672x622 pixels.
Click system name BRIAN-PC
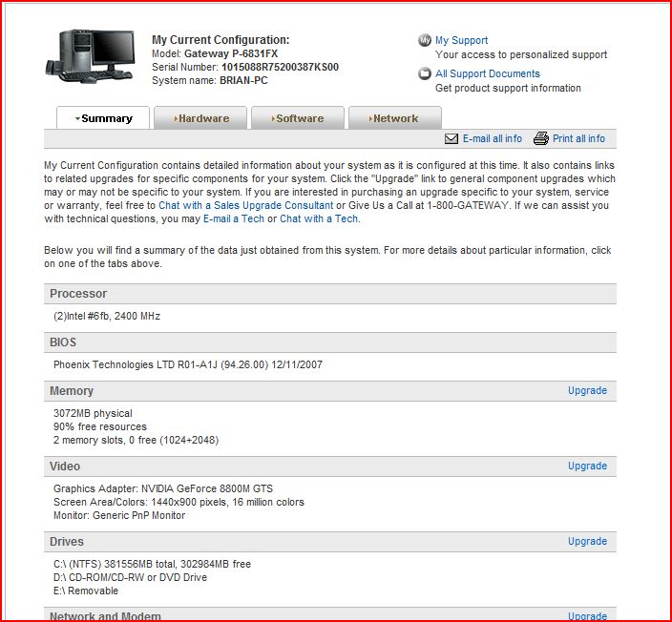(x=243, y=80)
